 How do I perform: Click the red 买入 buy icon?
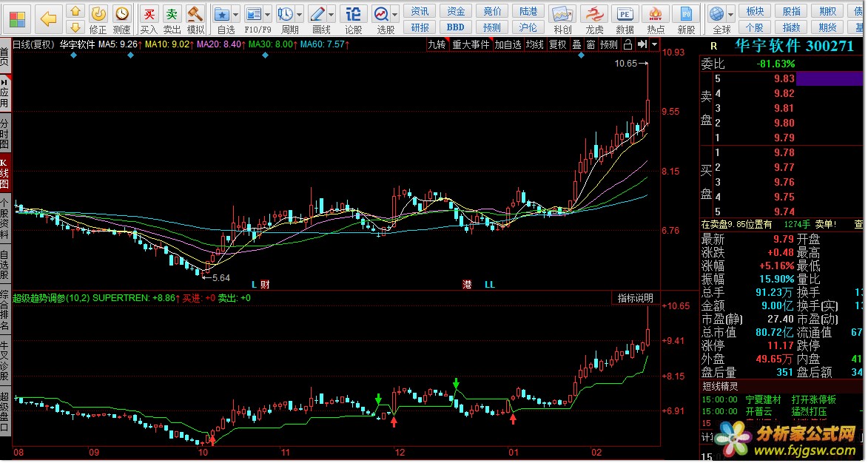point(149,14)
